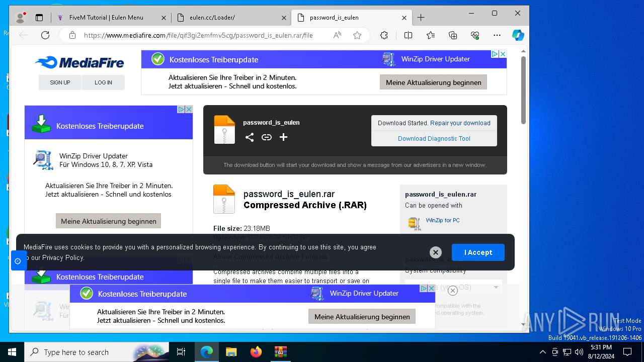Go to the MediaFire logo homepage

coord(79,62)
